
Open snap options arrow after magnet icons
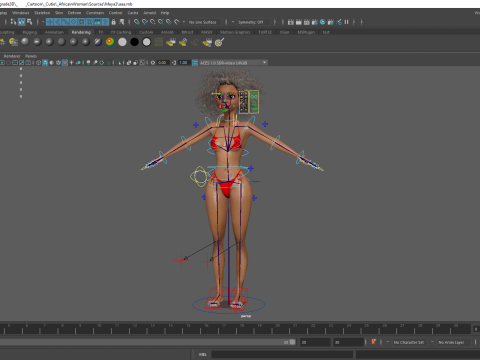coord(184,22)
